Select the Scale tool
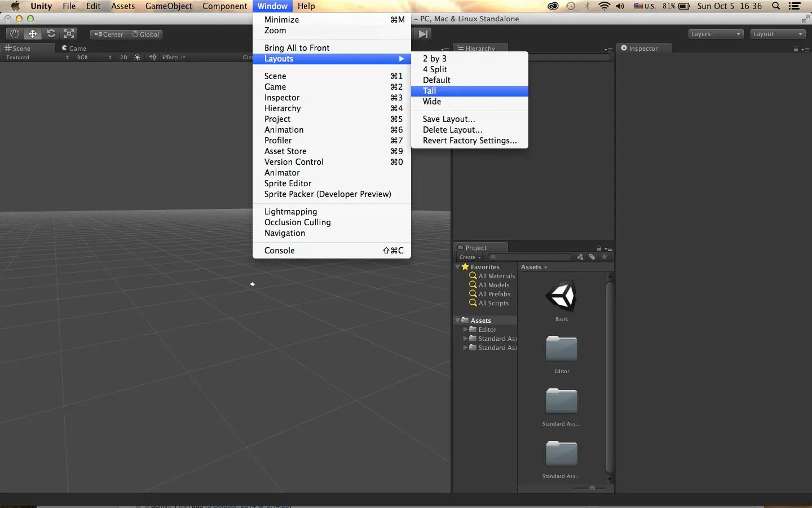The image size is (812, 508). [x=69, y=34]
